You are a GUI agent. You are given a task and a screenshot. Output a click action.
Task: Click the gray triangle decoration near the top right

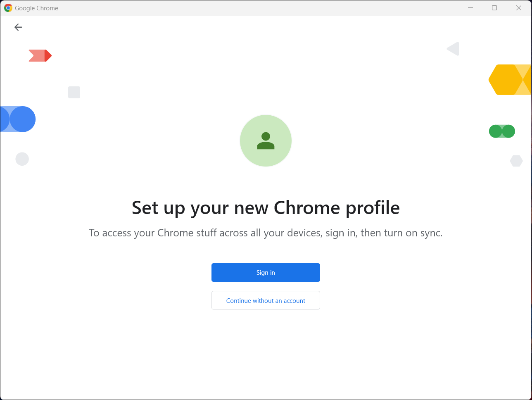[453, 48]
